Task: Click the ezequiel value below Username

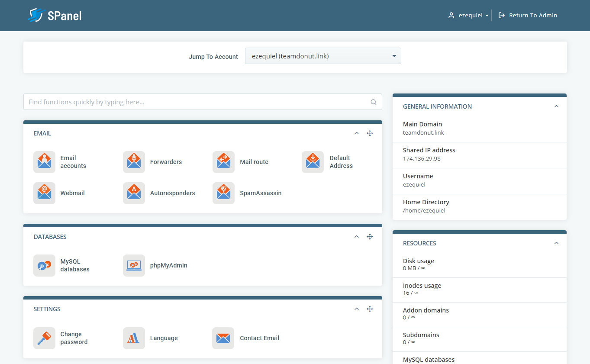Action: (414, 184)
